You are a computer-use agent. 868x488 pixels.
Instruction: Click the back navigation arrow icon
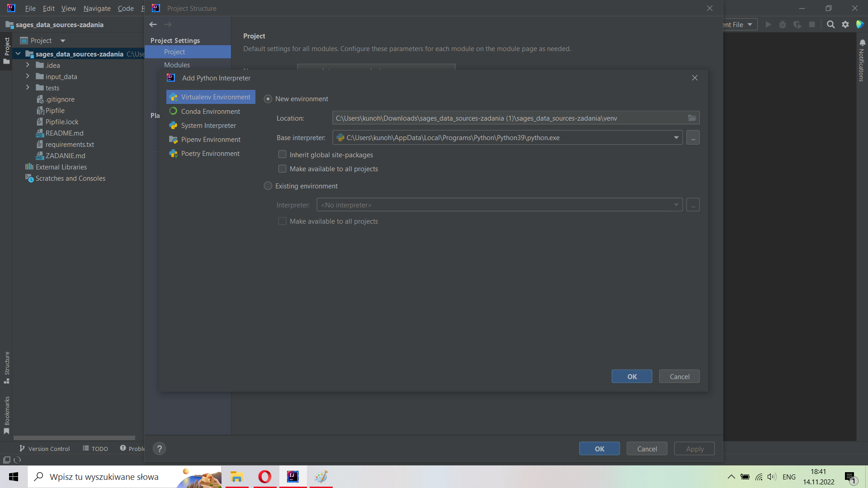point(153,24)
